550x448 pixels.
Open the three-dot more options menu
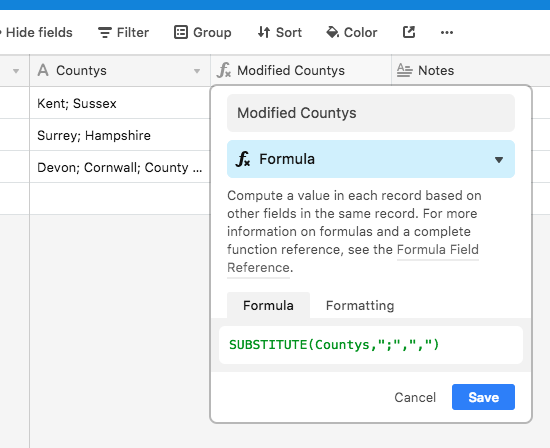click(447, 33)
